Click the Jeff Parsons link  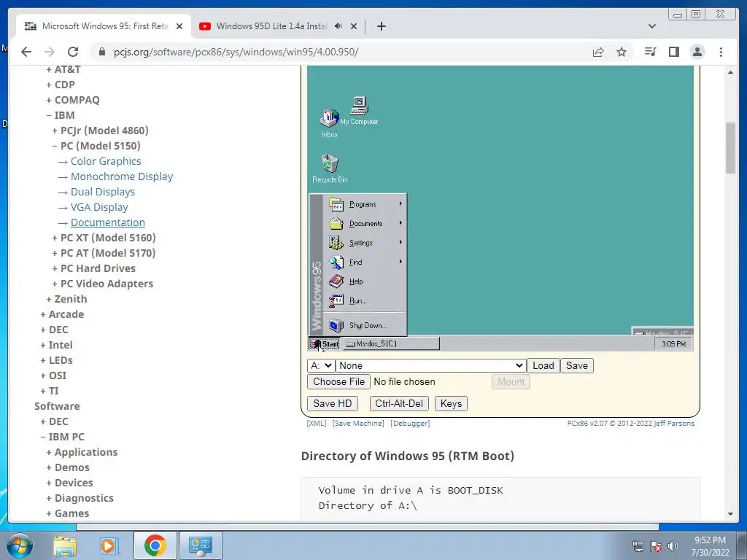pyautogui.click(x=674, y=424)
